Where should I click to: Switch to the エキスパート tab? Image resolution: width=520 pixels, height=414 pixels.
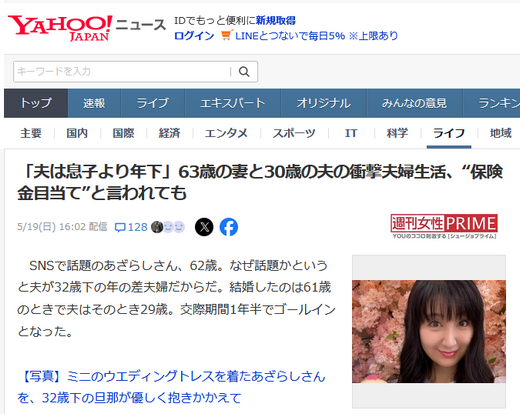(233, 103)
